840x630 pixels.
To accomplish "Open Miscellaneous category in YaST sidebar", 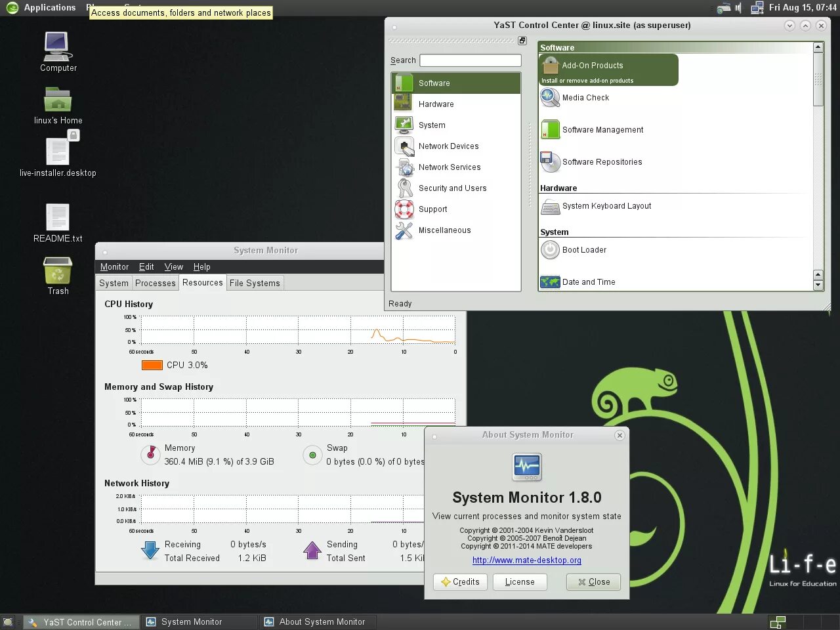I will 456,230.
